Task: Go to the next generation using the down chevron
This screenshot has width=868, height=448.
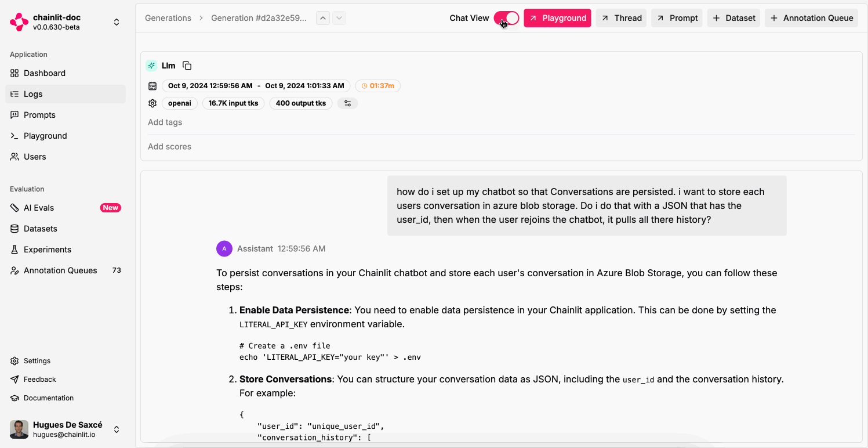Action: click(x=339, y=17)
